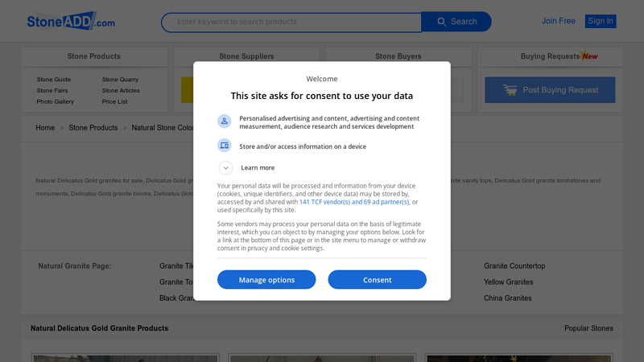The width and height of the screenshot is (644, 362).
Task: Open the Stone Fairs link
Action: (52, 91)
